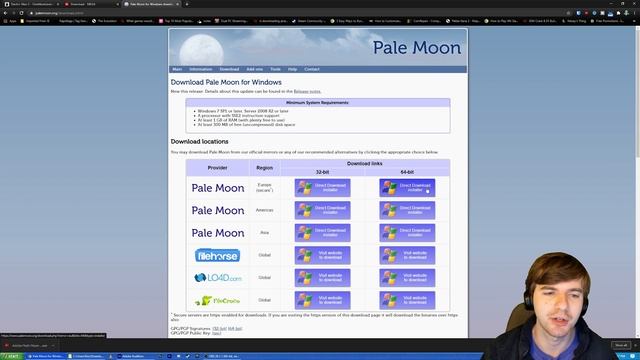Open the GPG/PGP public key link
The width and height of the screenshot is (640, 360).
pyautogui.click(x=217, y=333)
